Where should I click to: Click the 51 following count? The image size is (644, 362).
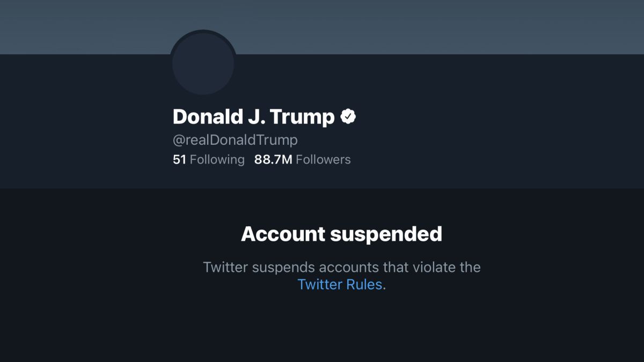[x=179, y=159]
